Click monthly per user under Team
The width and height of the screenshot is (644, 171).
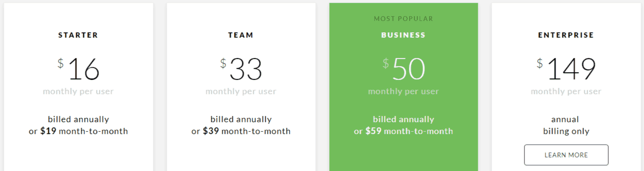coord(241,91)
